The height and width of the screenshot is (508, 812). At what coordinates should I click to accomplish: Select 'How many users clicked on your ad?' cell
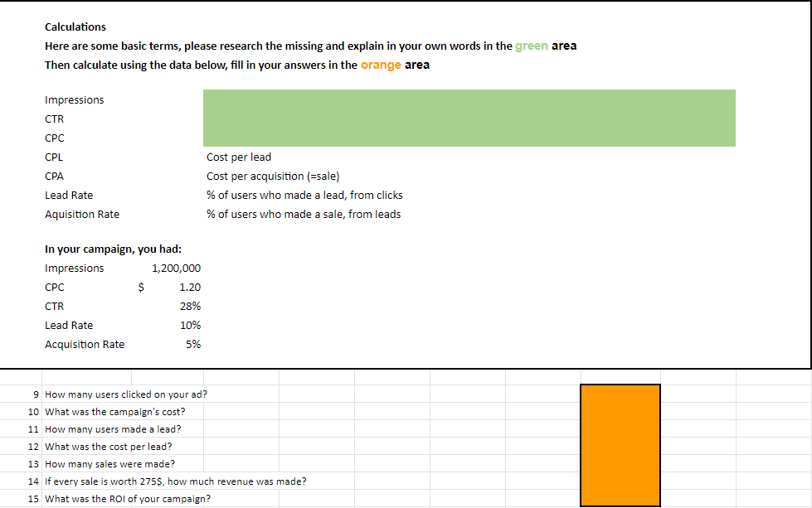point(126,394)
